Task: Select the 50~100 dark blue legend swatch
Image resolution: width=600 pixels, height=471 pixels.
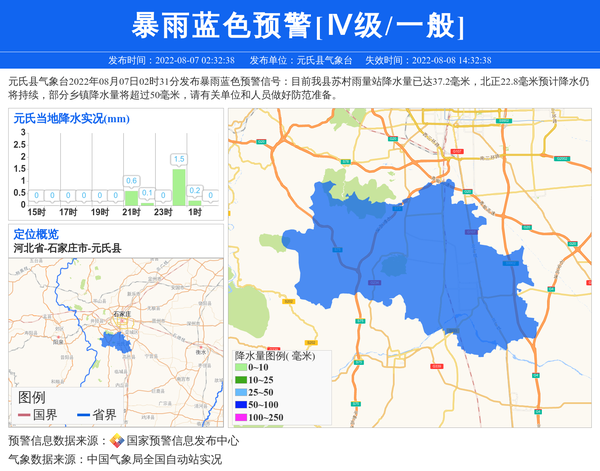Action: pyautogui.click(x=240, y=404)
